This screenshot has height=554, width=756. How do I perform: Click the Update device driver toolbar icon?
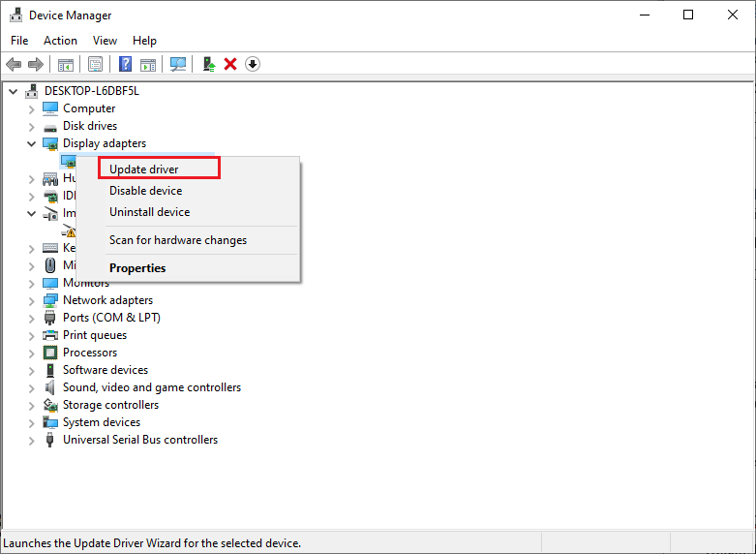(209, 64)
